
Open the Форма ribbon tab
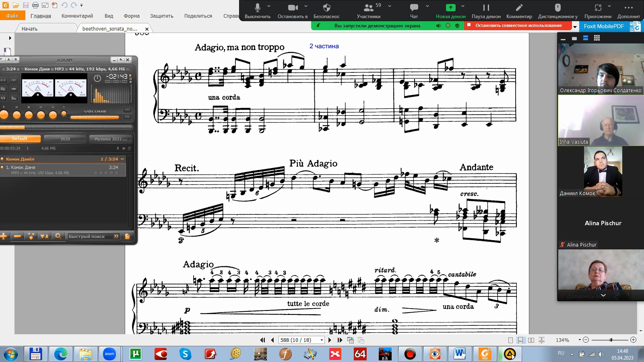tap(132, 16)
